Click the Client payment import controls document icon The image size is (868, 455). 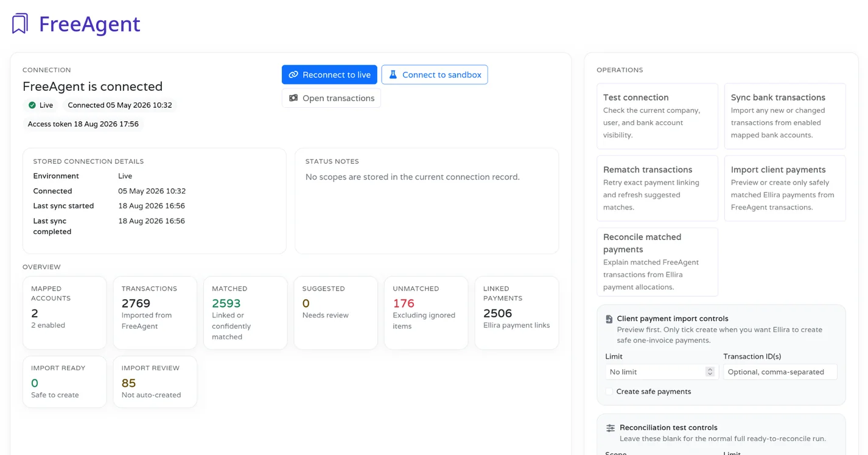coord(609,319)
